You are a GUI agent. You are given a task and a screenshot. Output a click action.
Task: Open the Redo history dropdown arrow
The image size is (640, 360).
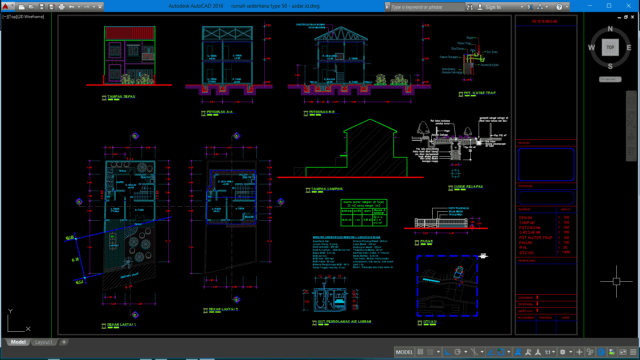[x=93, y=7]
